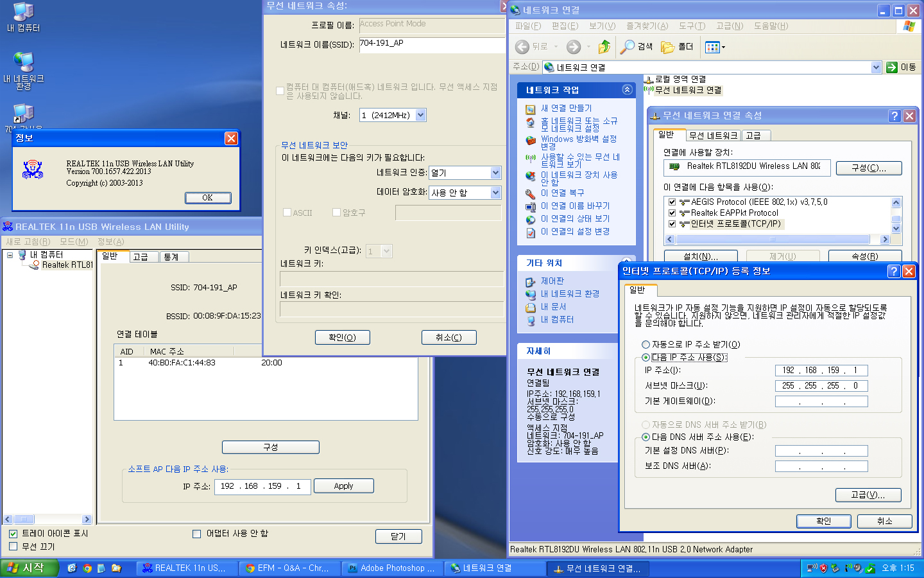This screenshot has height=578, width=924.
Task: Click OK in 정보 dialog
Action: click(x=208, y=198)
